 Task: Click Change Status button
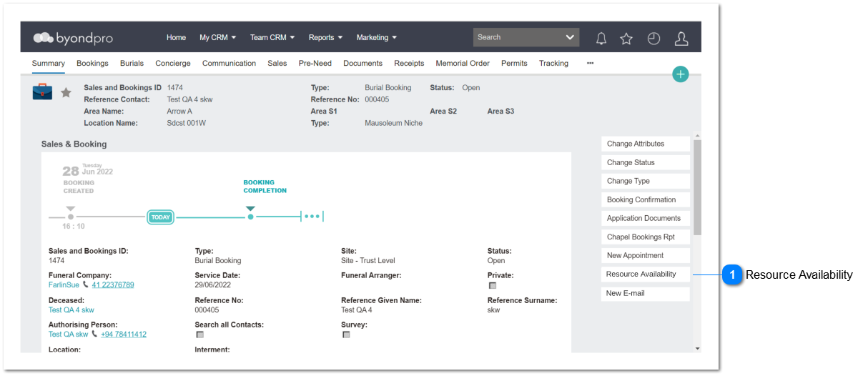point(646,162)
